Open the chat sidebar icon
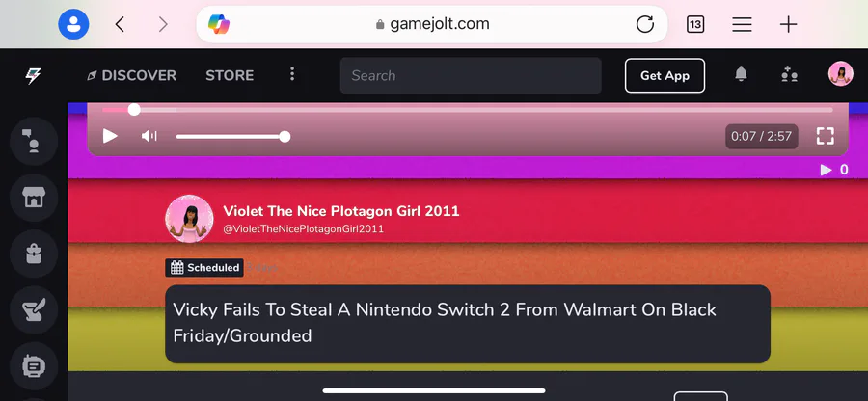The height and width of the screenshot is (401, 868). pos(34,141)
